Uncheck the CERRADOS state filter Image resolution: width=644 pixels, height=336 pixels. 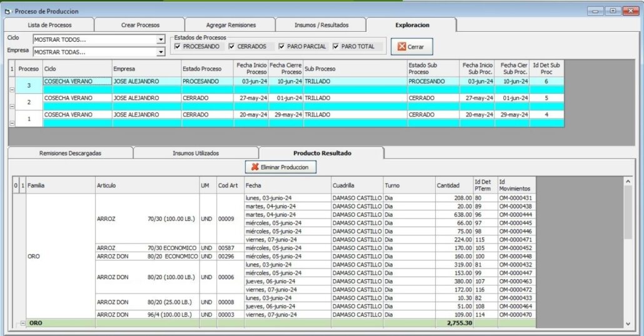[x=232, y=46]
